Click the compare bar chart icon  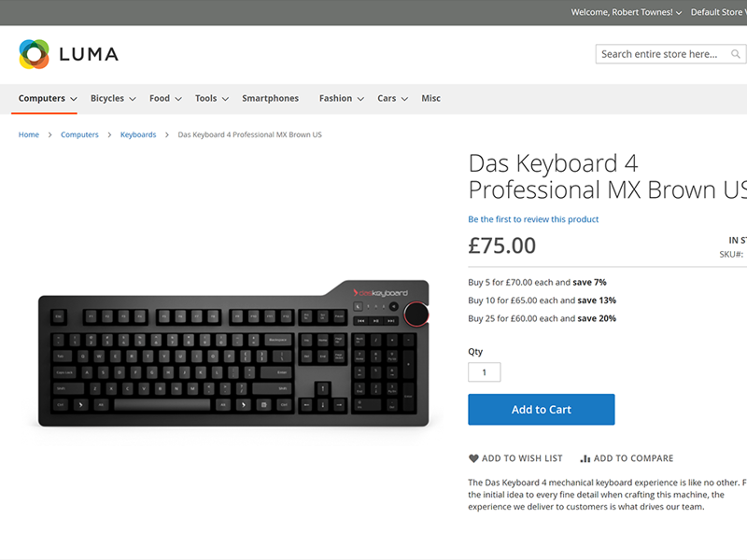click(585, 458)
